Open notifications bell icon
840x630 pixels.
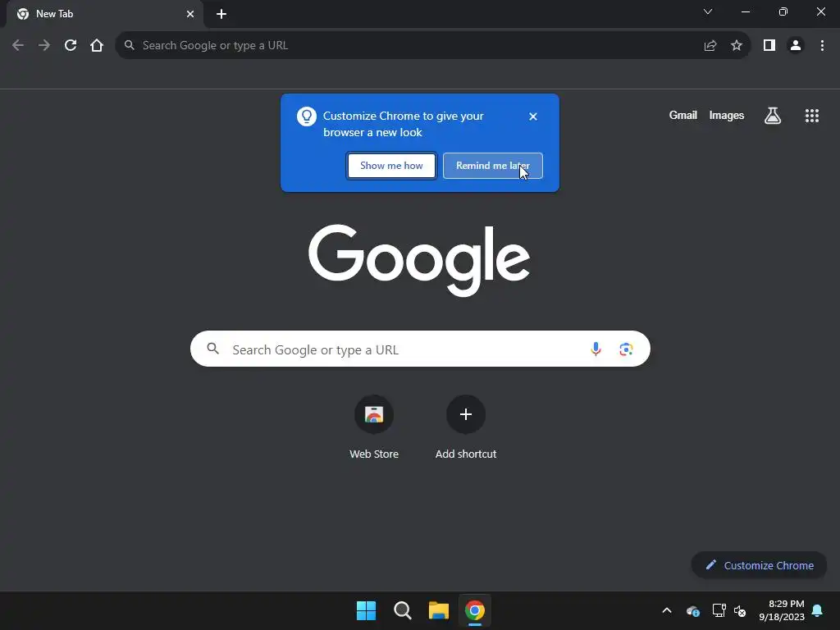[818, 610]
